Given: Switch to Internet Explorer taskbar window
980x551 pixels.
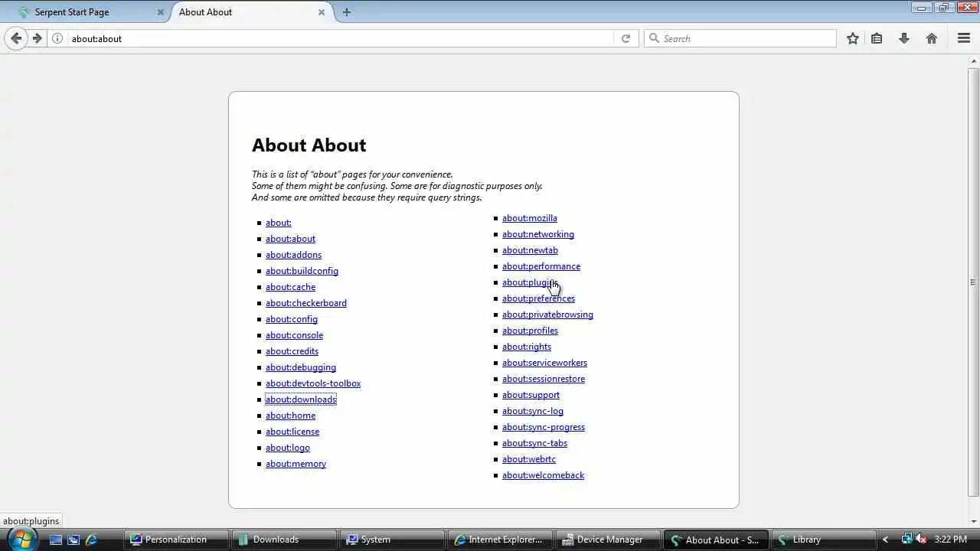Looking at the screenshot, I should [501, 540].
